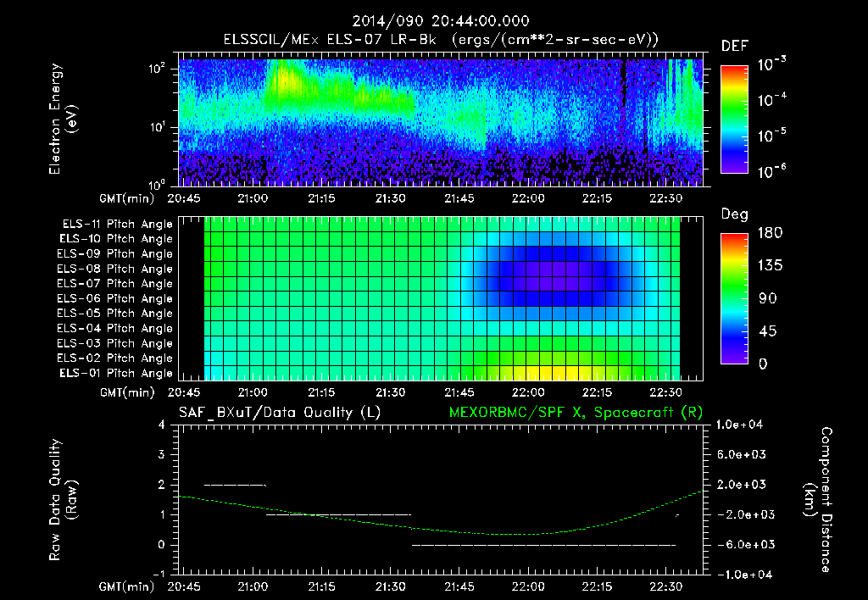Select the ELS-01 Pitch Angle row label
This screenshot has width=868, height=600.
(x=116, y=373)
